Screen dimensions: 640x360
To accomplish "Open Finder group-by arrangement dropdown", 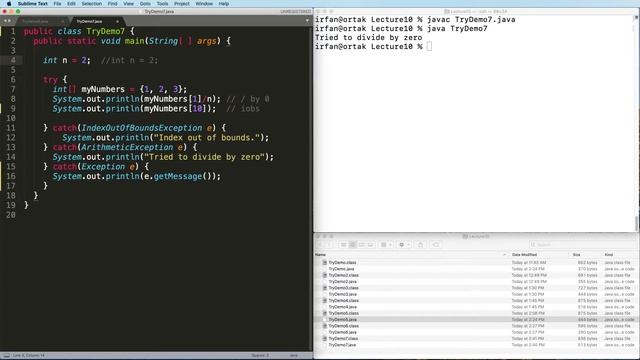I will (386, 245).
